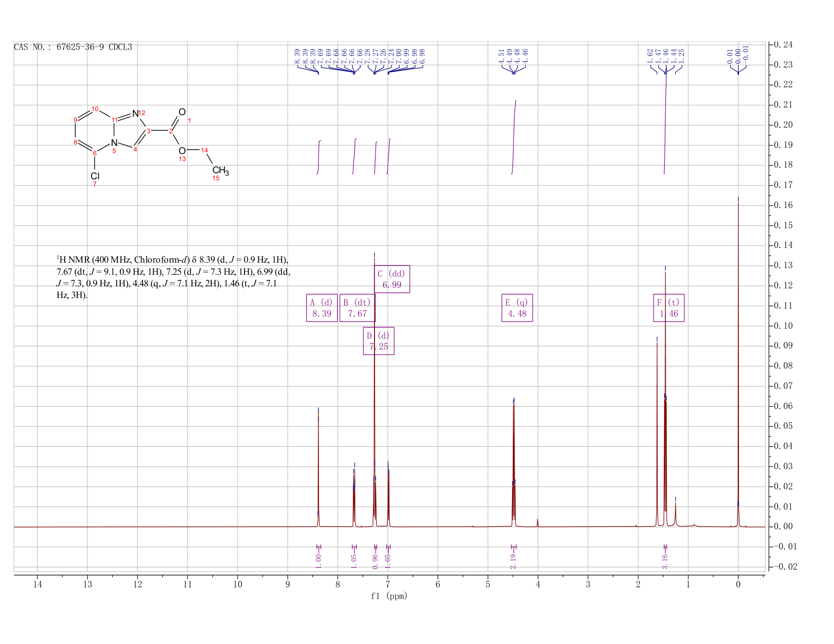The image size is (834, 644).
Task: Select the CH3 group in the structure
Action: coord(220,171)
